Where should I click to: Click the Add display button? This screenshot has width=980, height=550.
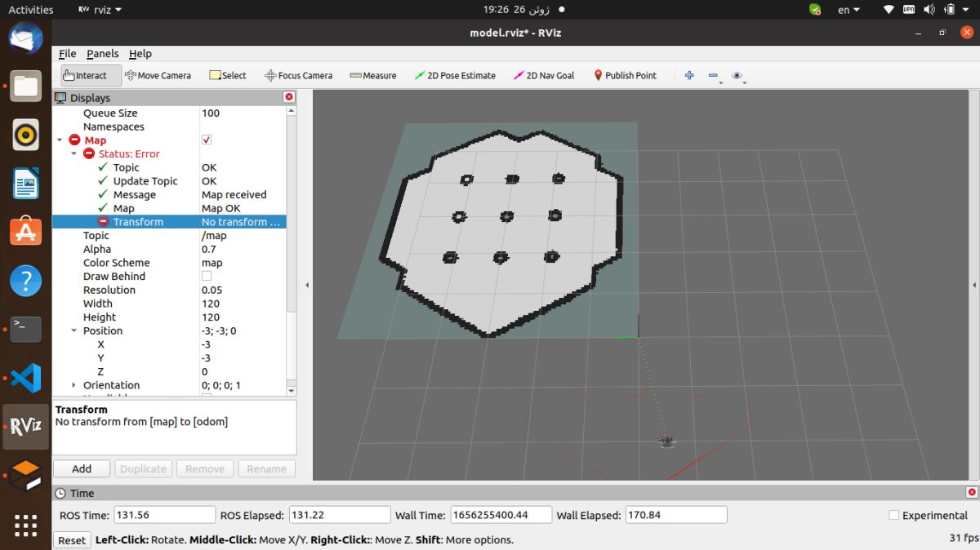click(x=82, y=468)
